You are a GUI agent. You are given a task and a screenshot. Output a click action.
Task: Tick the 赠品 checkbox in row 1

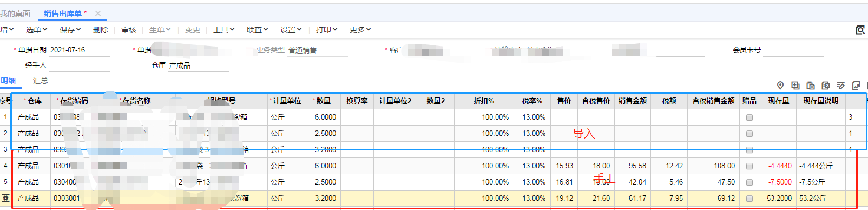749,117
